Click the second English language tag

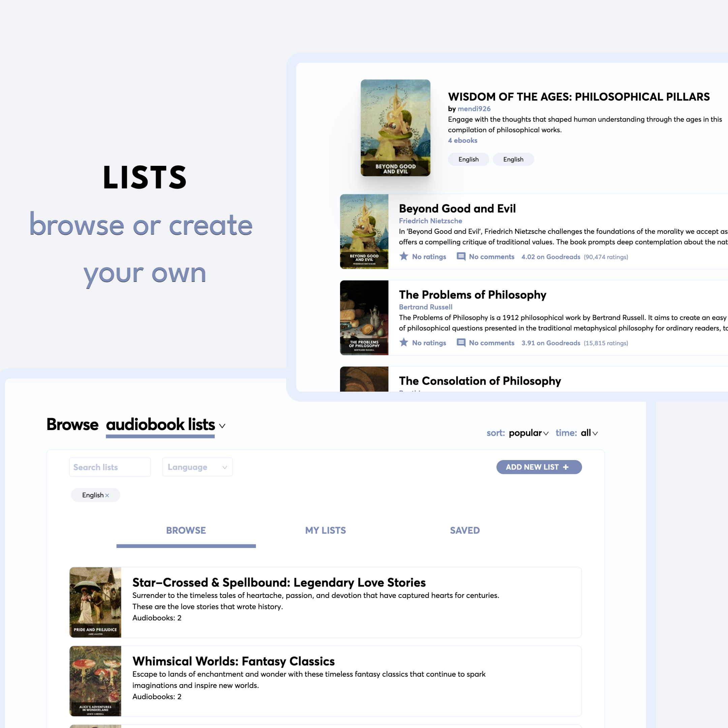click(x=513, y=159)
